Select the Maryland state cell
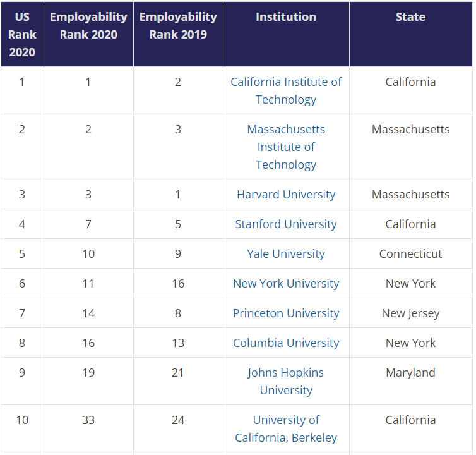This screenshot has height=455, width=476. pyautogui.click(x=410, y=373)
